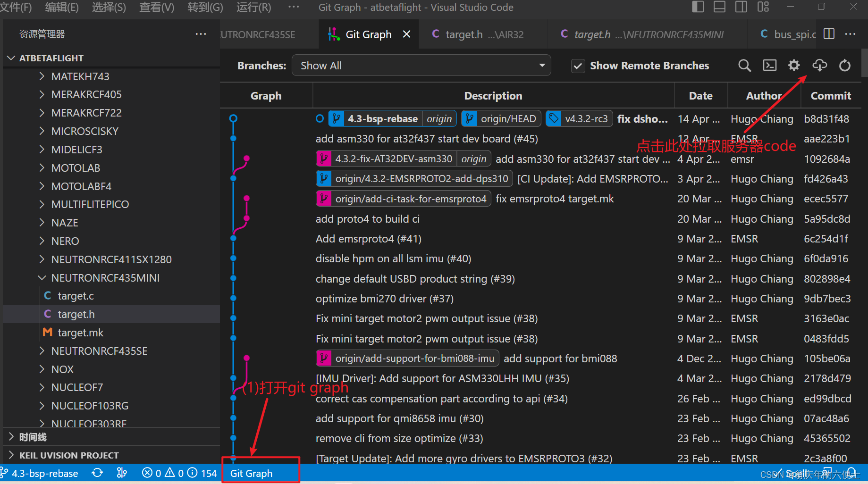The height and width of the screenshot is (484, 868).
Task: Click origin/add-ci-task-for-emsrproto4 branch label
Action: pyautogui.click(x=403, y=199)
